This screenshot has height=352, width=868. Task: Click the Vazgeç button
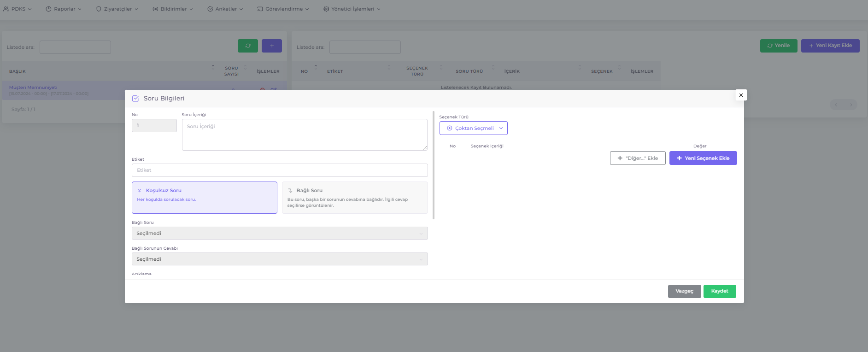[x=685, y=291]
